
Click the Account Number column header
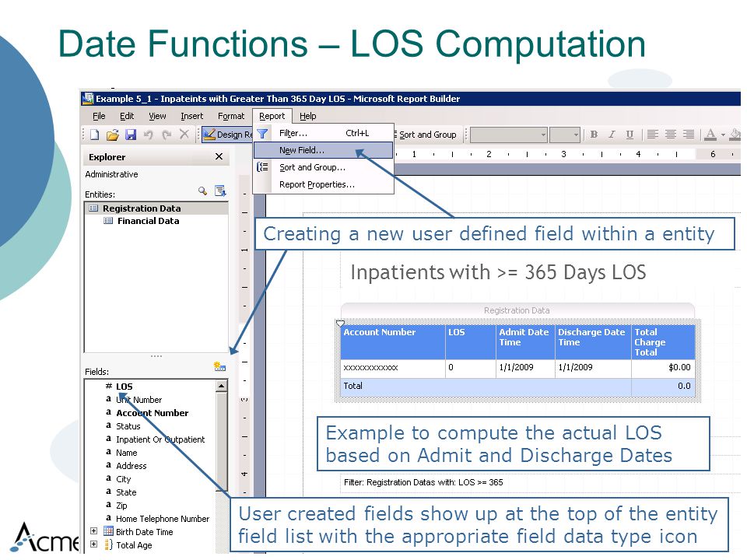[x=392, y=342]
